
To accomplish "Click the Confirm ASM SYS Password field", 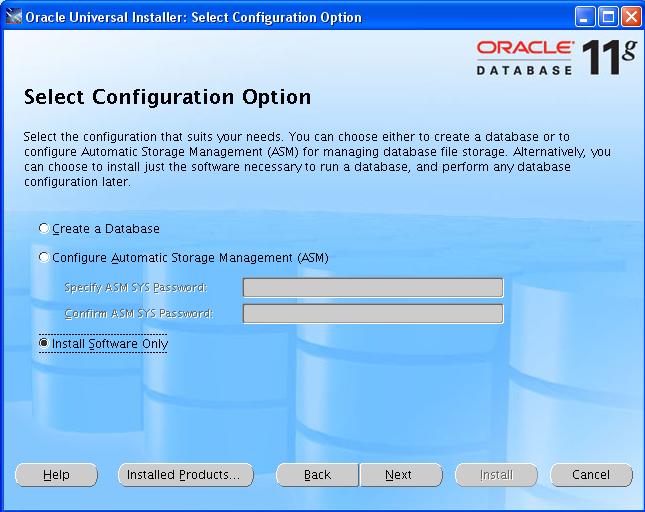I will click(372, 314).
